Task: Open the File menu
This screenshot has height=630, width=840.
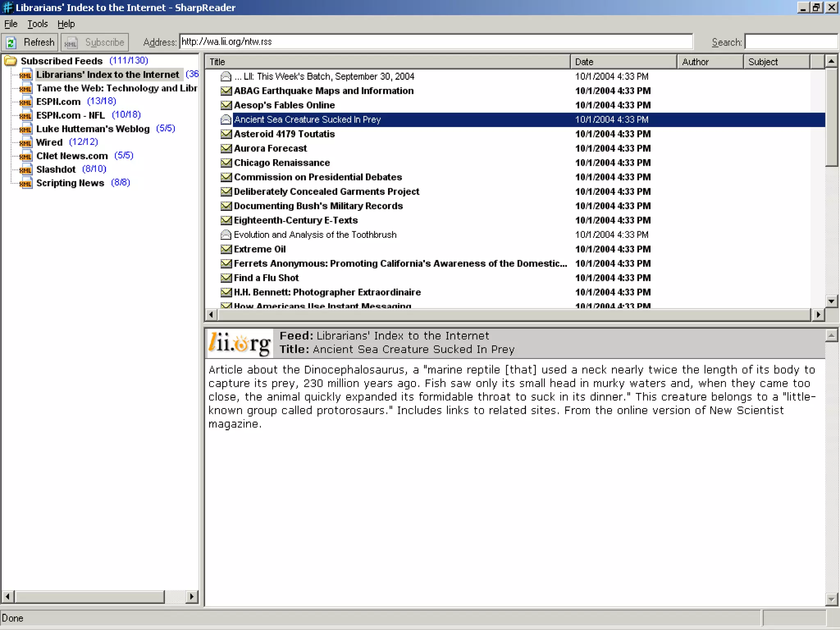Action: tap(11, 24)
